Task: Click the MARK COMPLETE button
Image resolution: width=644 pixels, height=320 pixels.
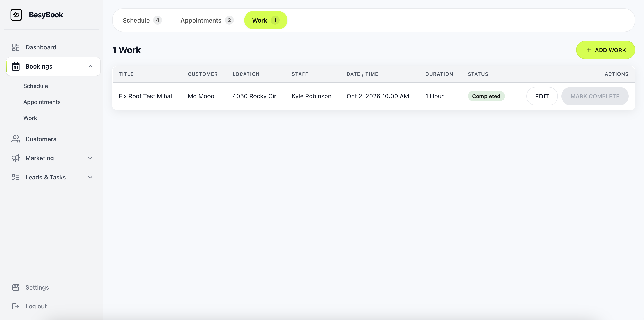Action: (595, 96)
